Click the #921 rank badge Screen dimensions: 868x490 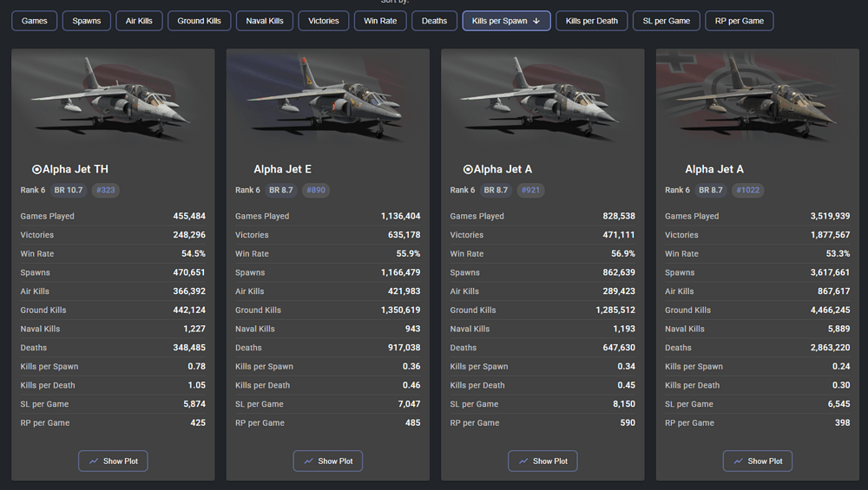[530, 190]
